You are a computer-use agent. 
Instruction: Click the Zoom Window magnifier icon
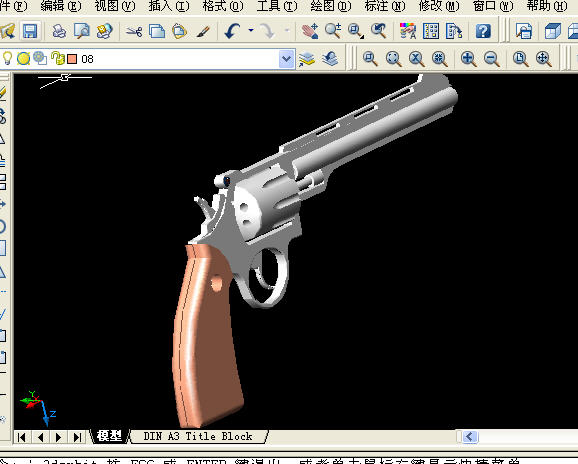pos(370,59)
